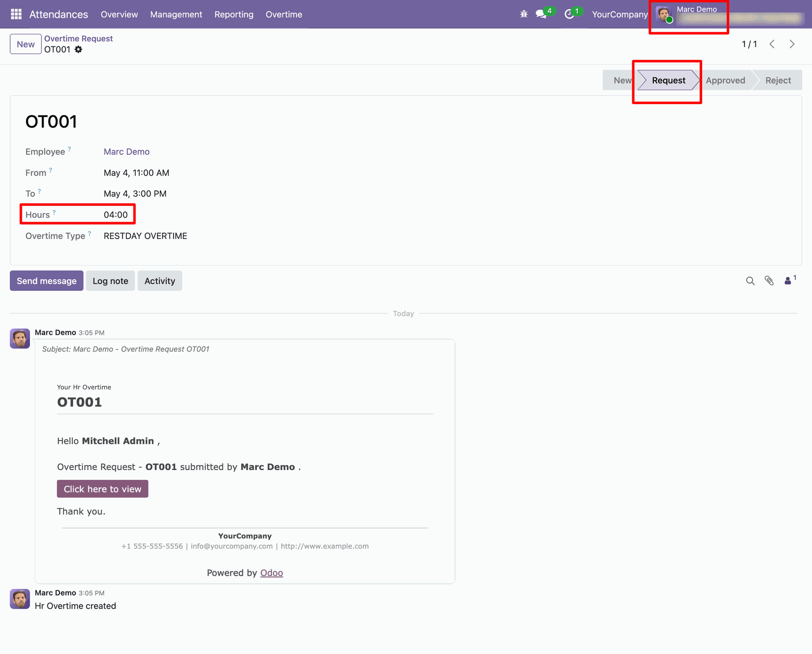The width and height of the screenshot is (812, 654).
Task: Go to next record arrow
Action: [x=792, y=44]
